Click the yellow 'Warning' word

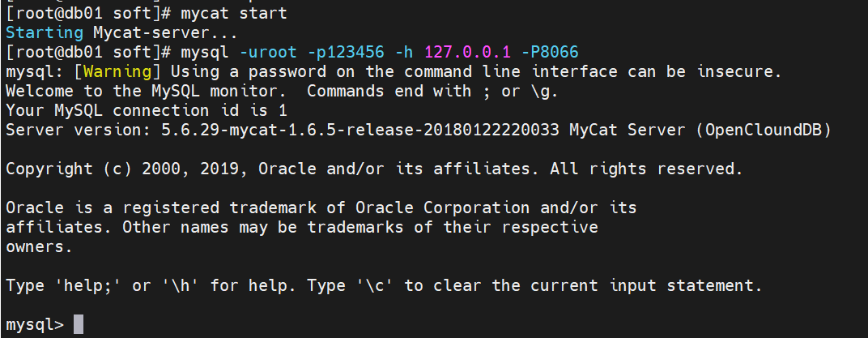117,71
